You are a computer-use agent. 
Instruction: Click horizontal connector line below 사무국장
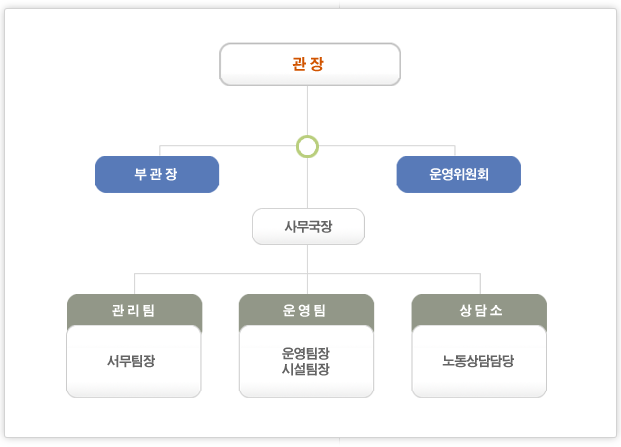click(307, 273)
